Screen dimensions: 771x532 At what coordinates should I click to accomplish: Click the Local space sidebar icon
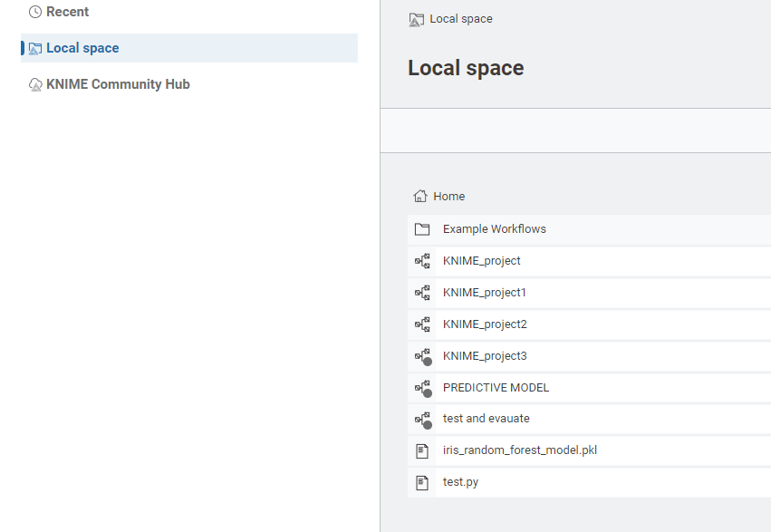tap(35, 48)
